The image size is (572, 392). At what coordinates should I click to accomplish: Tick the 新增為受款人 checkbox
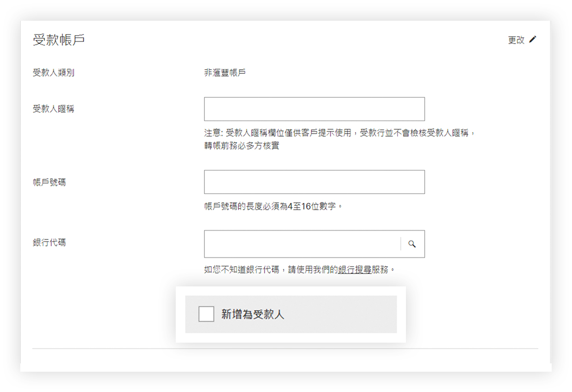coord(206,314)
